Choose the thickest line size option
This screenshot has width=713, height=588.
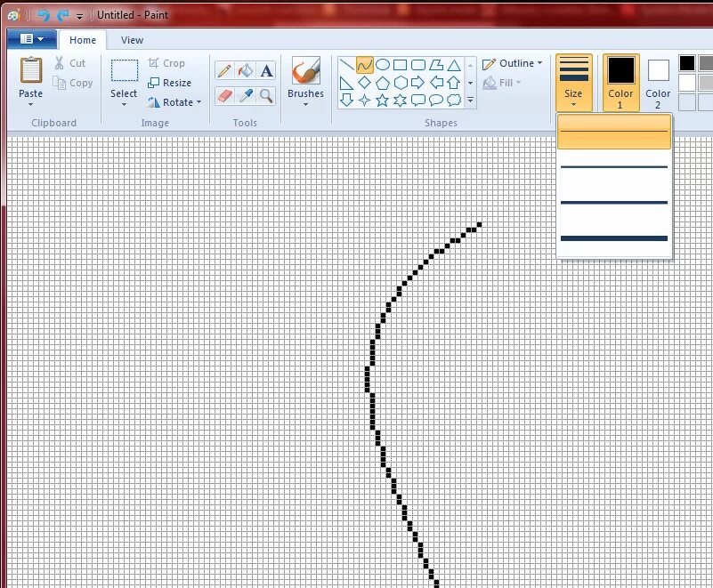click(x=614, y=238)
